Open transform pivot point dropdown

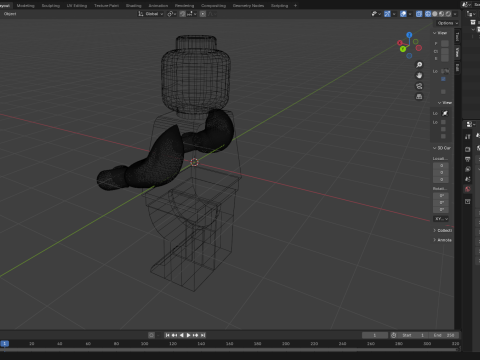pos(171,14)
